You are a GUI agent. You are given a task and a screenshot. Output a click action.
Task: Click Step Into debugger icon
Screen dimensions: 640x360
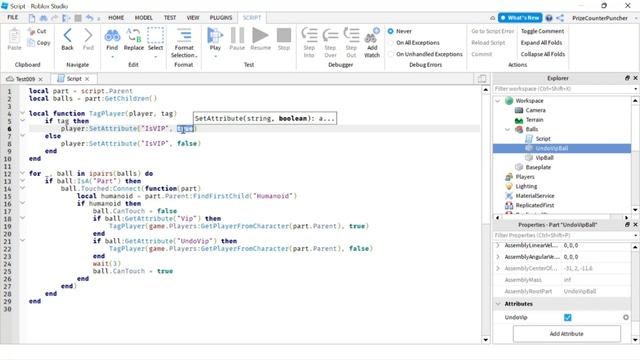coord(309,36)
